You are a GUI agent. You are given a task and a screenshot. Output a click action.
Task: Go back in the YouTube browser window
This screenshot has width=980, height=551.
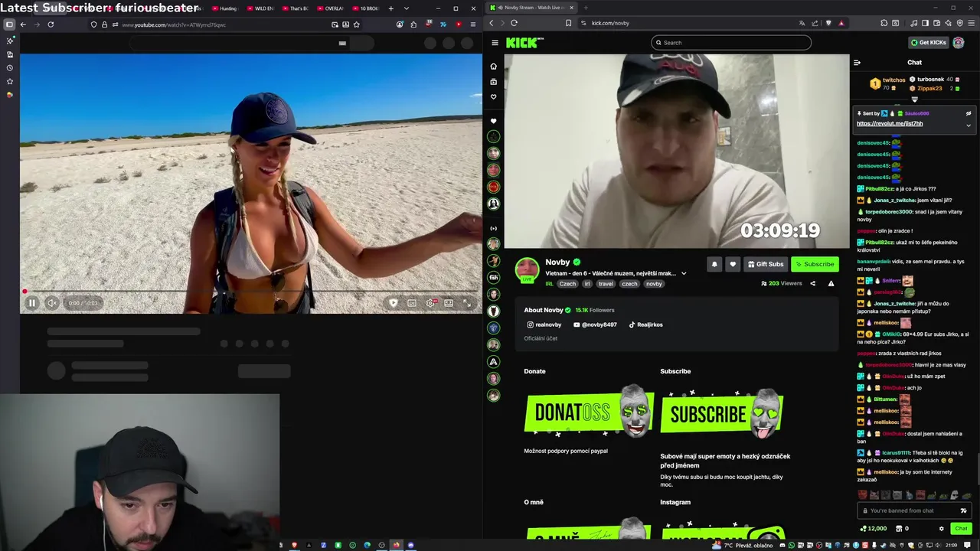(23, 24)
